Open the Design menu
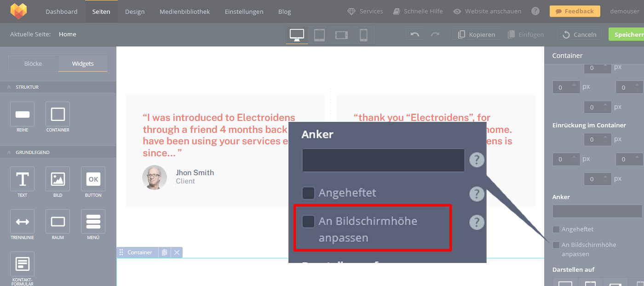The image size is (644, 286). coord(135,11)
